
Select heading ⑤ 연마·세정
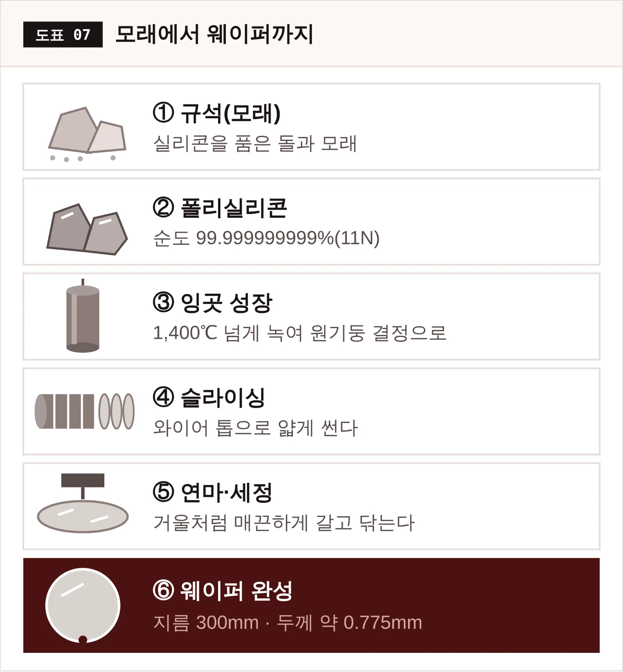point(213,493)
